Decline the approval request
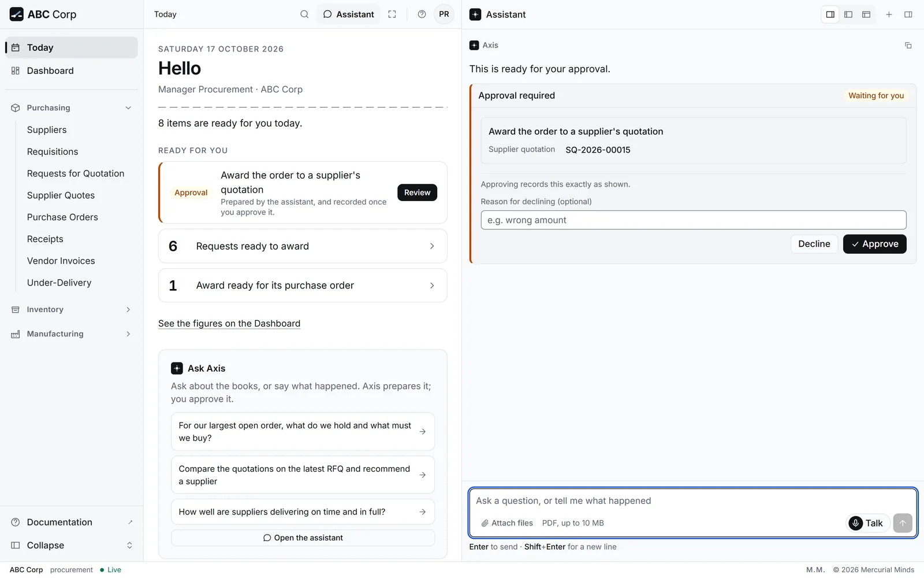 (814, 244)
